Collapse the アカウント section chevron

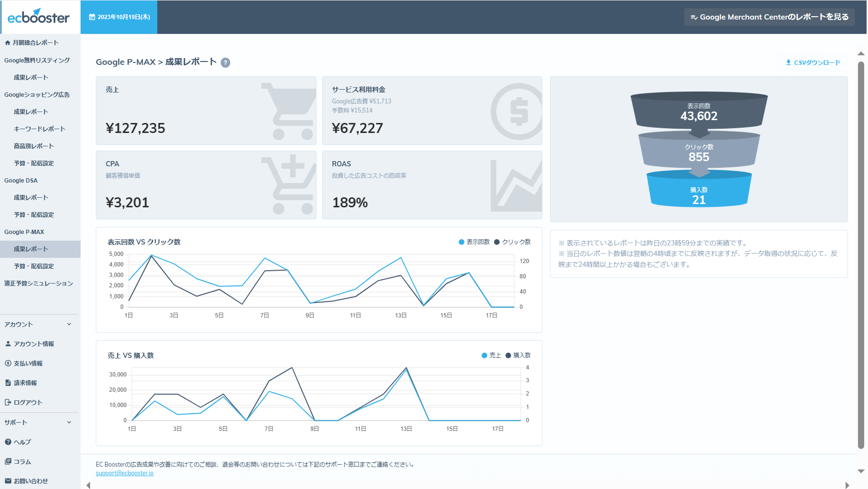69,324
